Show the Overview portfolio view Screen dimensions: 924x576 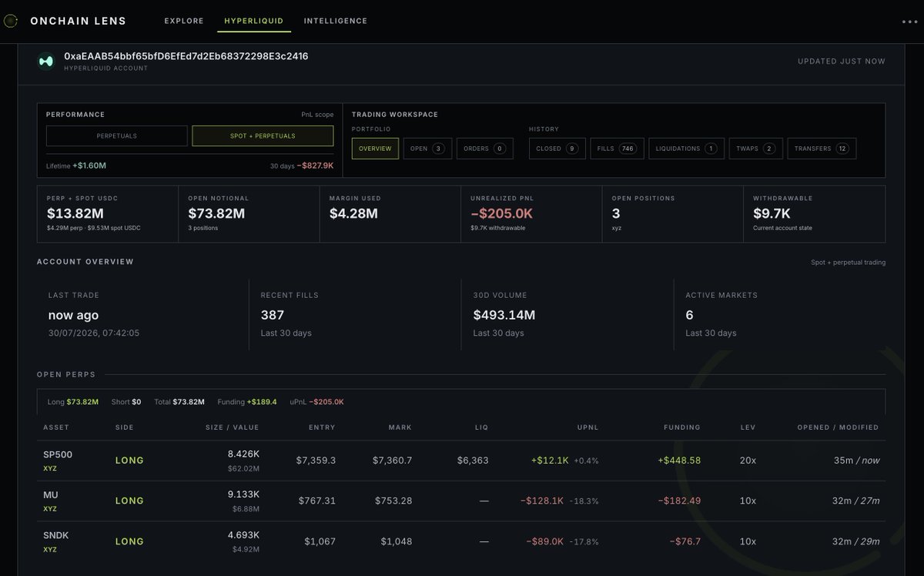[375, 149]
